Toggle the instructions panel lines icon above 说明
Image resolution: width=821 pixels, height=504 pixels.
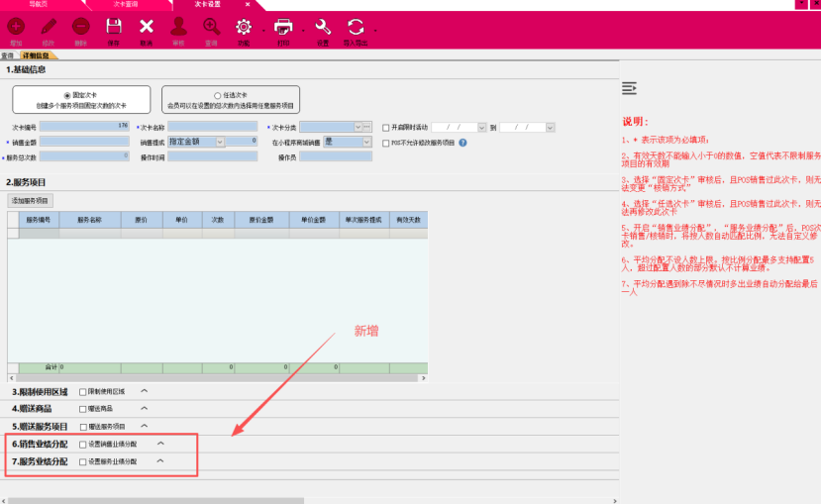[x=629, y=88]
